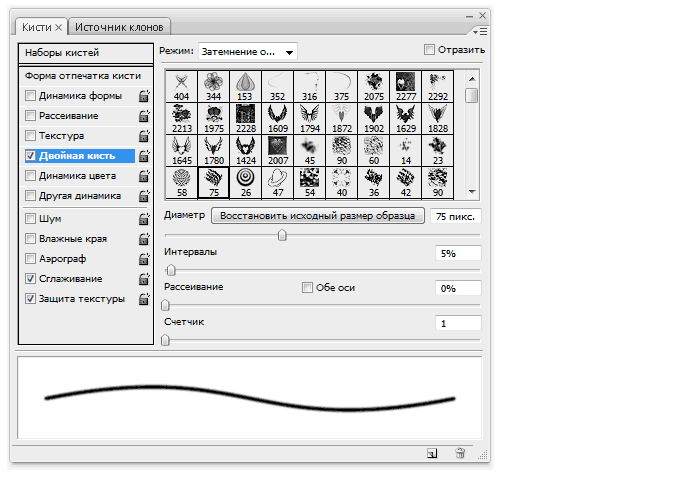The height and width of the screenshot is (477, 697).
Task: Click the create new brush icon
Action: 431,453
